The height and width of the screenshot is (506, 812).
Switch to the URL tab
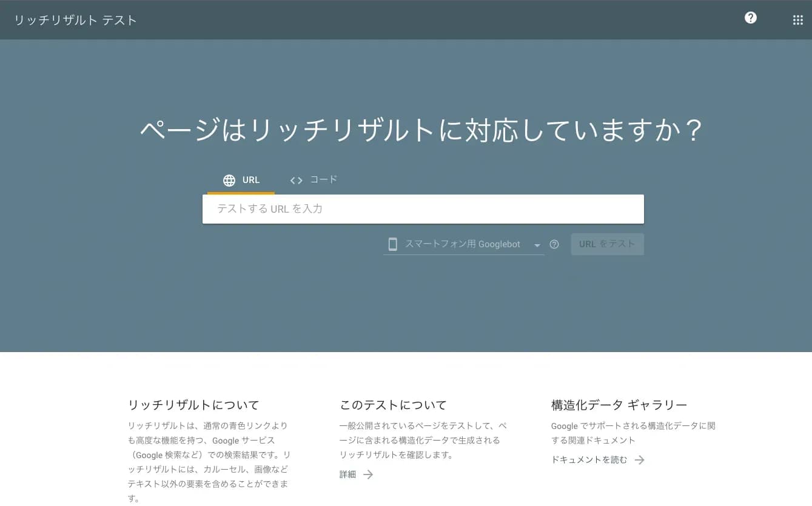[241, 180]
